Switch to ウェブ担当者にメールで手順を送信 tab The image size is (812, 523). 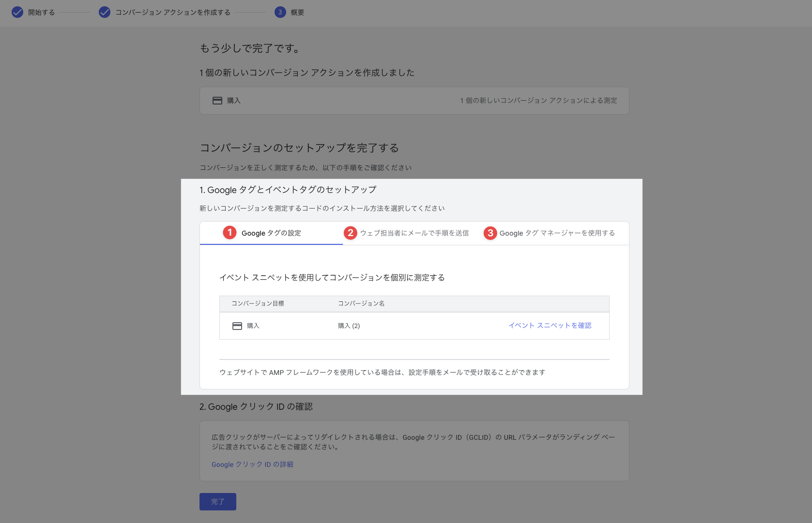click(414, 233)
